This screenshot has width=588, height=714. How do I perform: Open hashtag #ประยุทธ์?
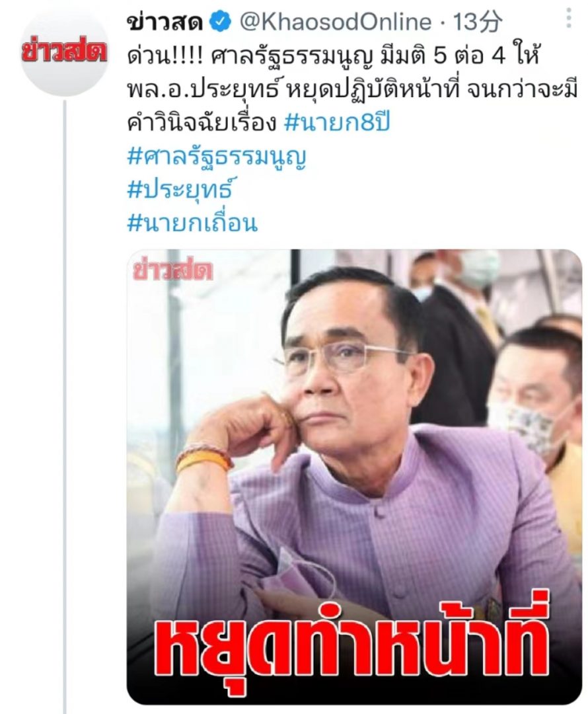tap(180, 190)
